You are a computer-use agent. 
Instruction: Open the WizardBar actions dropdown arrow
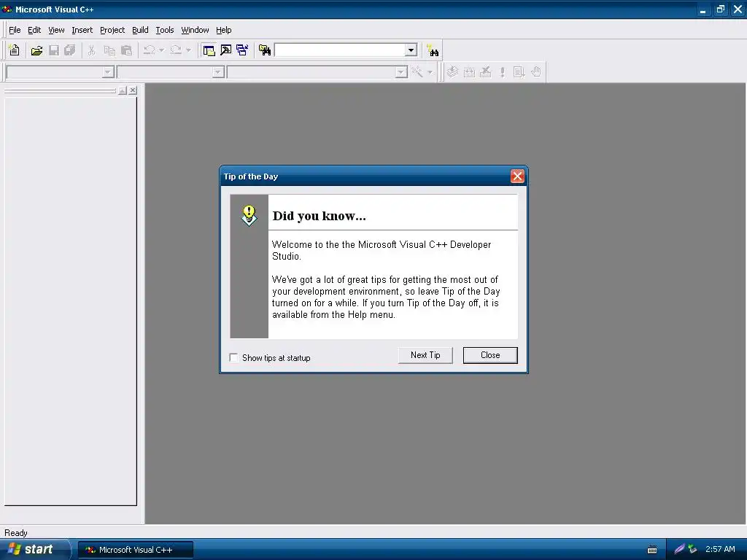pos(430,72)
